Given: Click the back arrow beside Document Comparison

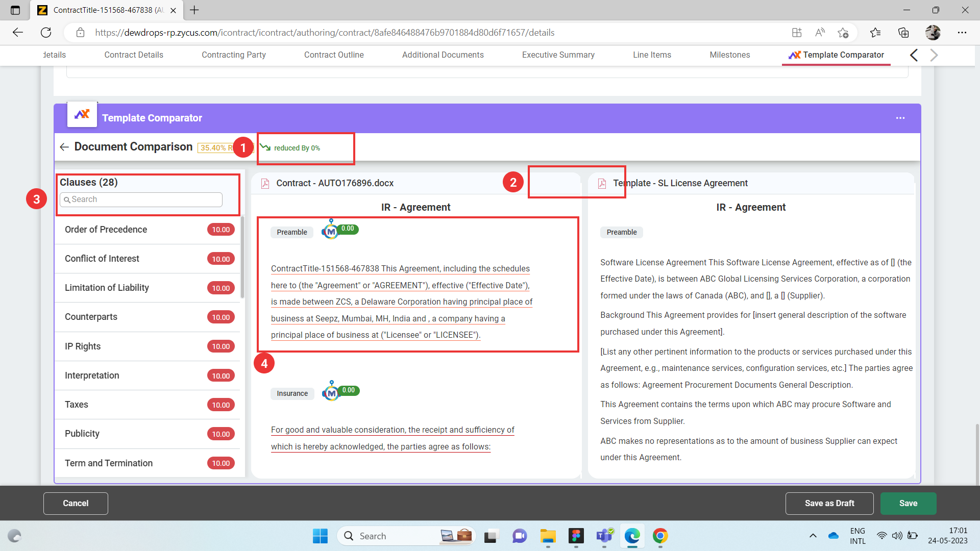Looking at the screenshot, I should [x=64, y=147].
